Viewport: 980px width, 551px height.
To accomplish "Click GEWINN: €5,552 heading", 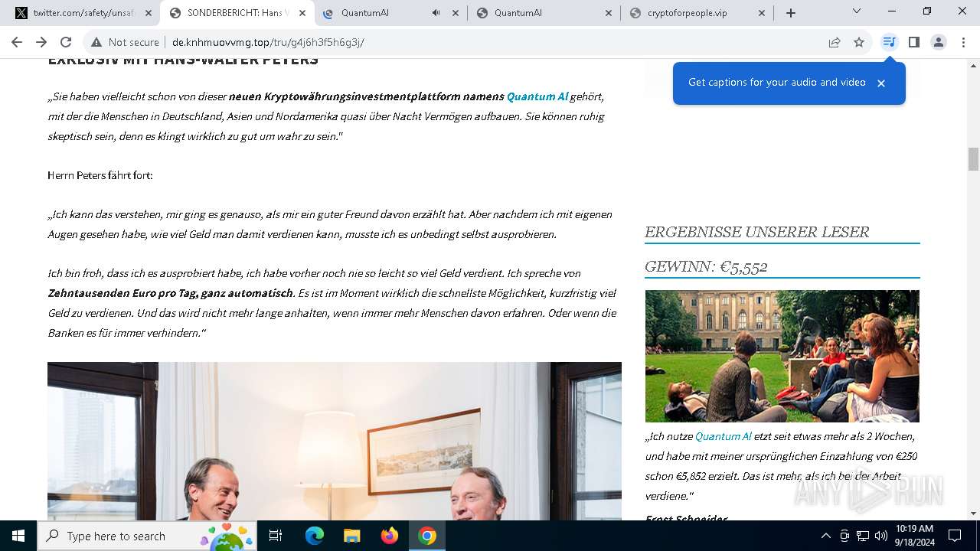I will coord(706,266).
